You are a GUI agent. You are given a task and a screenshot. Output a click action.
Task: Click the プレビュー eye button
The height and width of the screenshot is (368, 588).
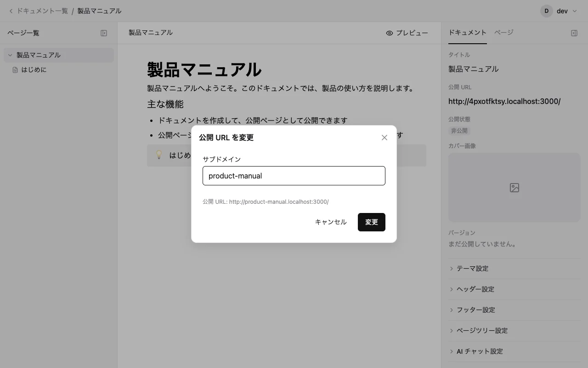coord(407,33)
